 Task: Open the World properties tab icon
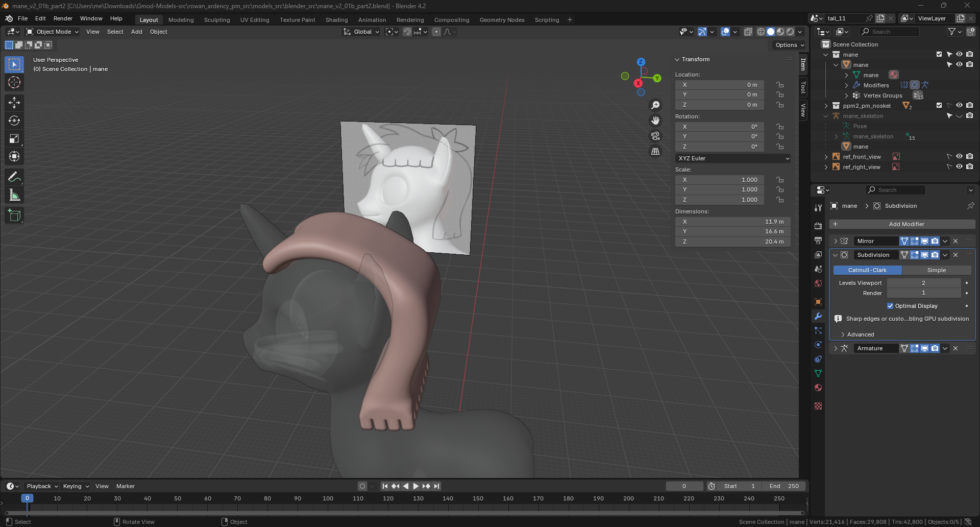(x=818, y=283)
